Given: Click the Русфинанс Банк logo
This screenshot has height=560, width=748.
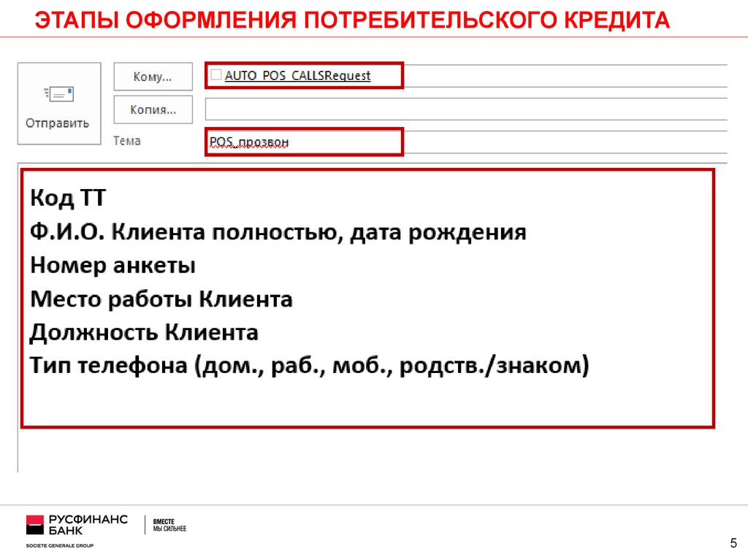Looking at the screenshot, I should coord(77,529).
